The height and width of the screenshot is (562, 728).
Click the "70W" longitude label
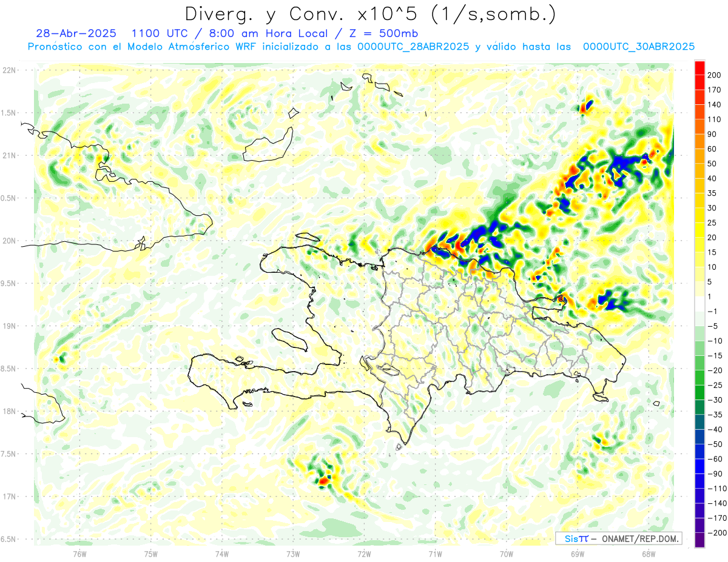coord(506,554)
